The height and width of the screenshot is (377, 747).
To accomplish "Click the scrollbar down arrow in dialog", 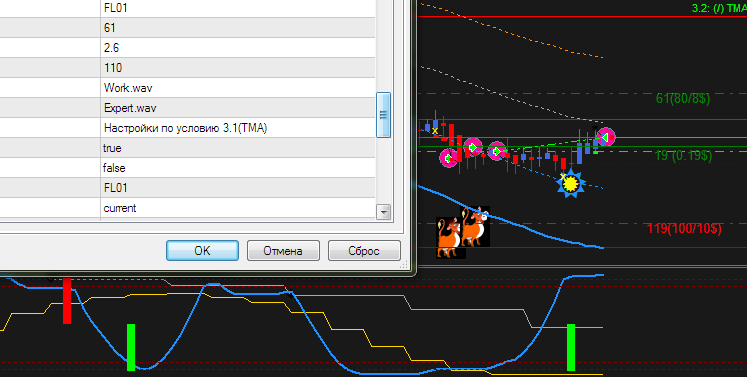I will pos(383,212).
